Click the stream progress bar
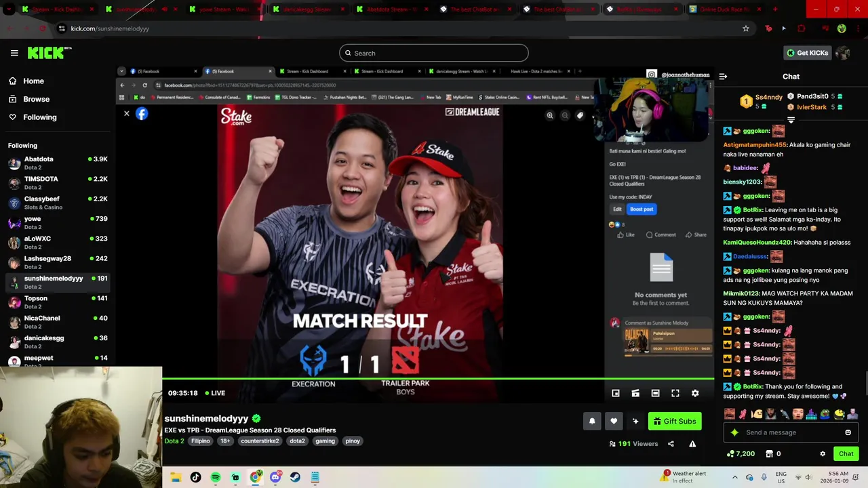Screen dimensions: 868x488 coord(437,378)
